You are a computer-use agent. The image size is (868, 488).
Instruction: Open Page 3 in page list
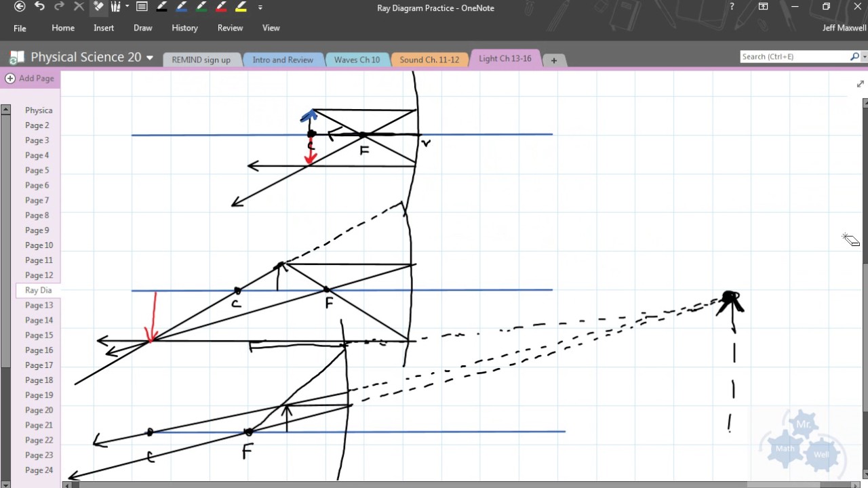pyautogui.click(x=38, y=140)
